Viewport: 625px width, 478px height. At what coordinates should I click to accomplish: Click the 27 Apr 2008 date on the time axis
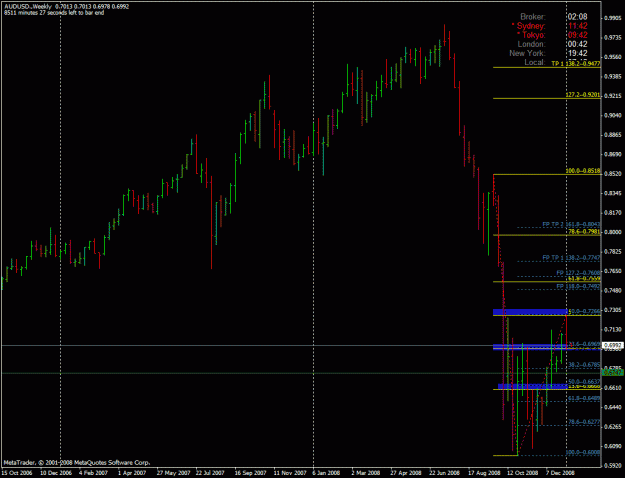pyautogui.click(x=405, y=473)
